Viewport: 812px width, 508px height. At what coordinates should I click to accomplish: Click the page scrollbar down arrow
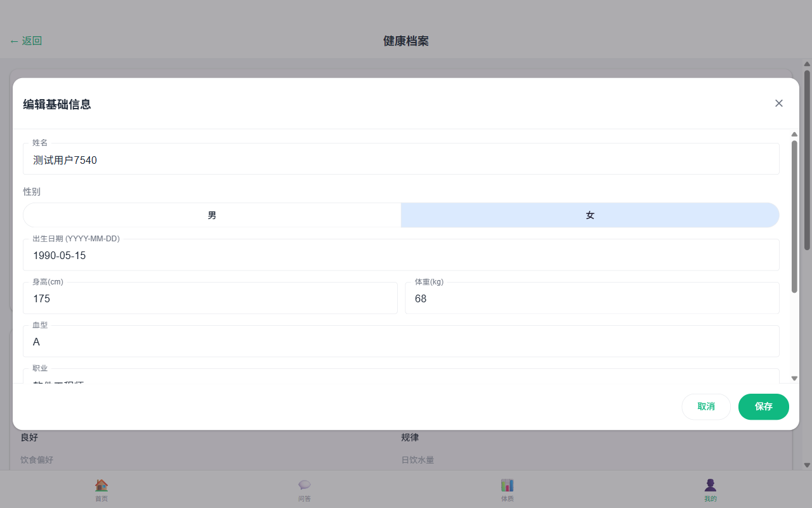click(x=807, y=465)
